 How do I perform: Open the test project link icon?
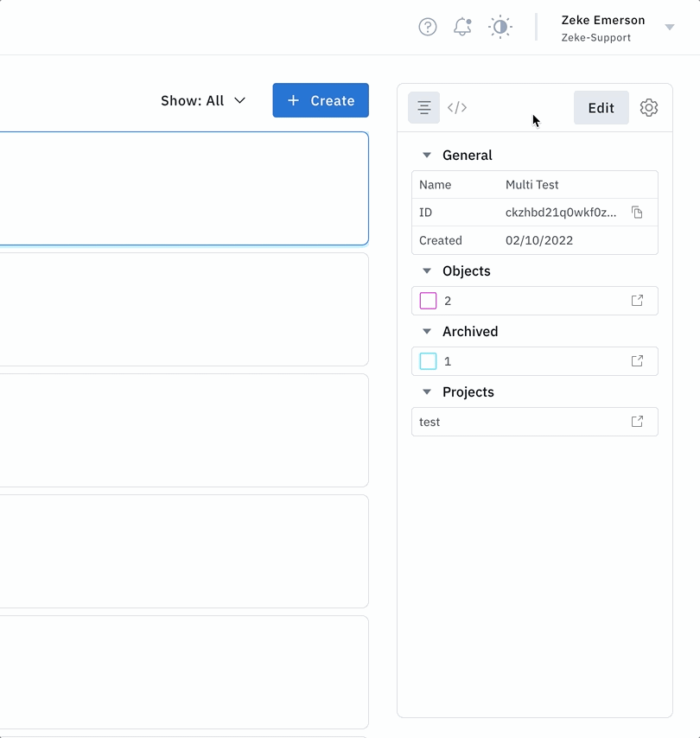pos(637,421)
